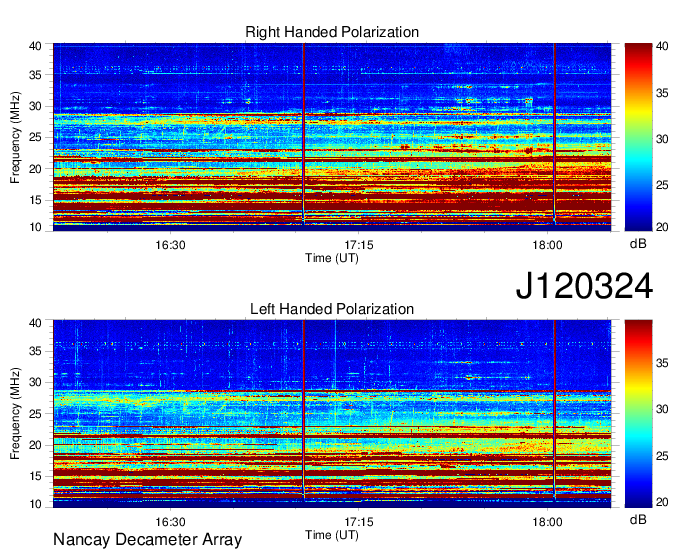Click the 40 label on upper colorbar

[x=662, y=46]
